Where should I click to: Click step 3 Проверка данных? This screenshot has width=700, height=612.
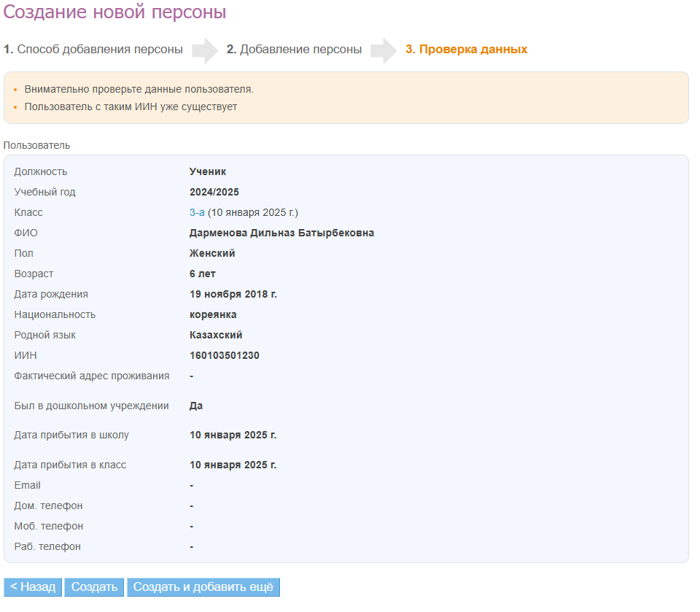click(466, 50)
